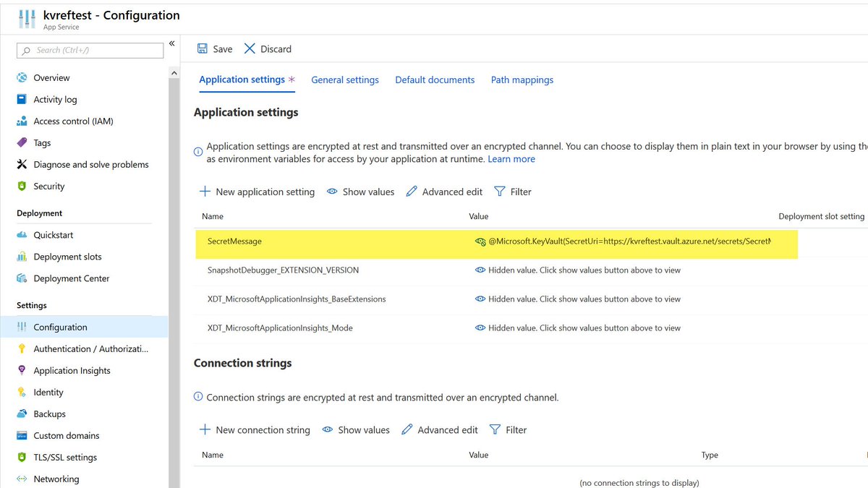Switch to the General settings tab

345,80
